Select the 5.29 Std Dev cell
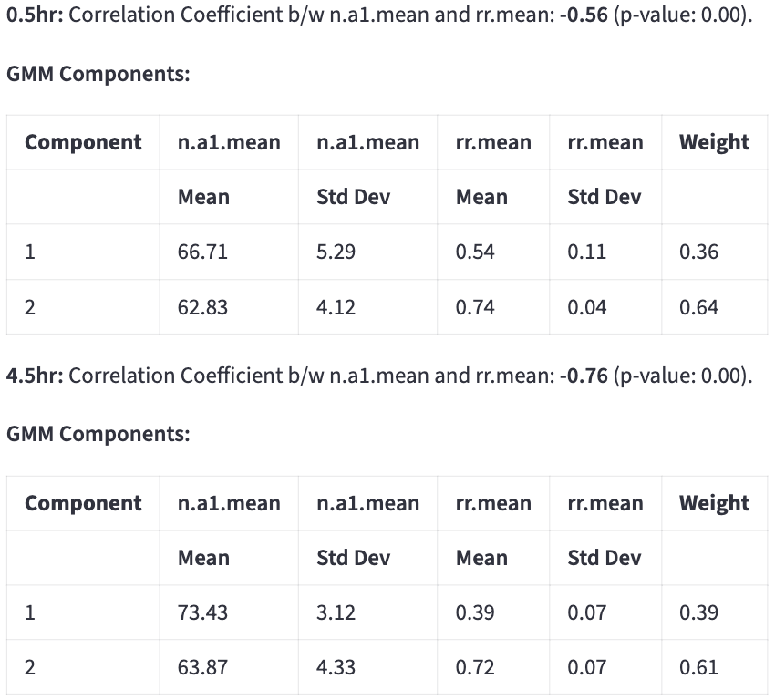The height and width of the screenshot is (700, 775). [x=336, y=252]
